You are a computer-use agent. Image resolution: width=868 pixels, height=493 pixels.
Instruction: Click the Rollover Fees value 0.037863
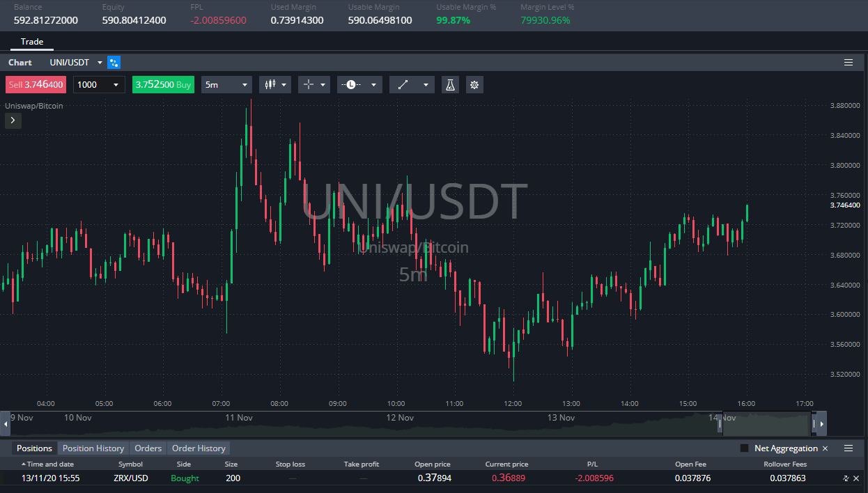tap(788, 478)
